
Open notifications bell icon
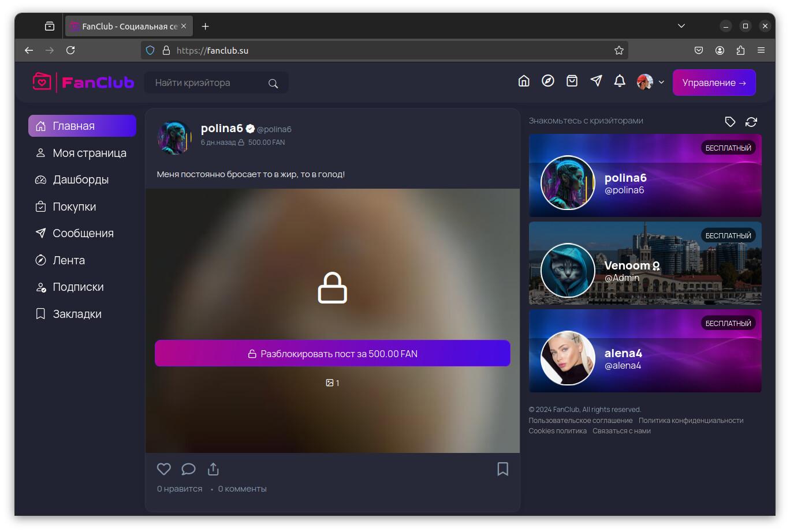[x=620, y=81]
